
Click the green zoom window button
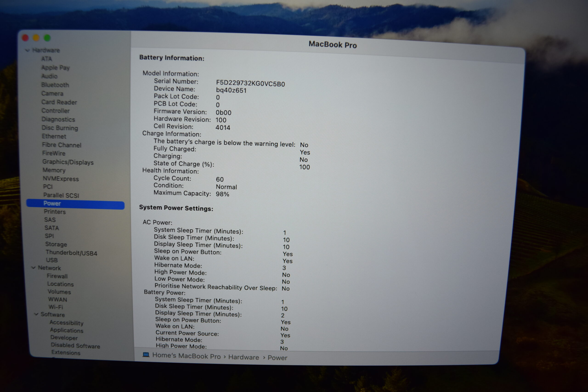click(x=47, y=38)
